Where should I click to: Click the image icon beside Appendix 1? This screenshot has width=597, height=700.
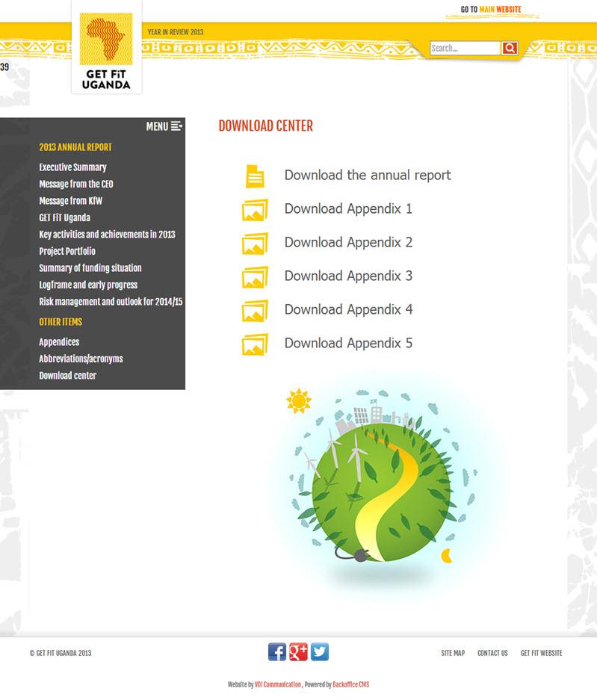[255, 210]
